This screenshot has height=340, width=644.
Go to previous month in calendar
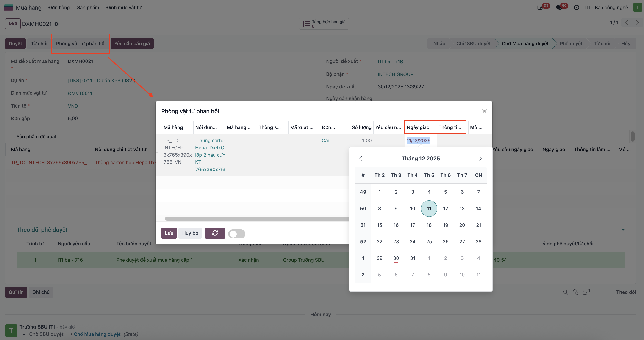[x=361, y=159]
